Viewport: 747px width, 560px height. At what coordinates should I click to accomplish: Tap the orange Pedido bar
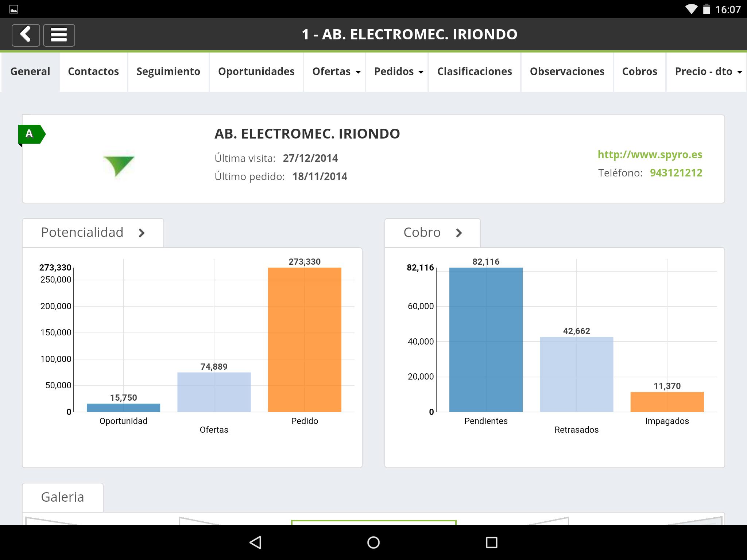click(x=305, y=339)
